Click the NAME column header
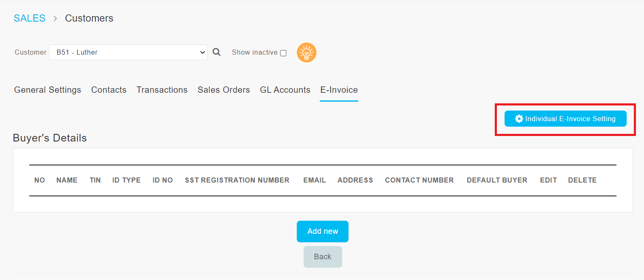 67,180
